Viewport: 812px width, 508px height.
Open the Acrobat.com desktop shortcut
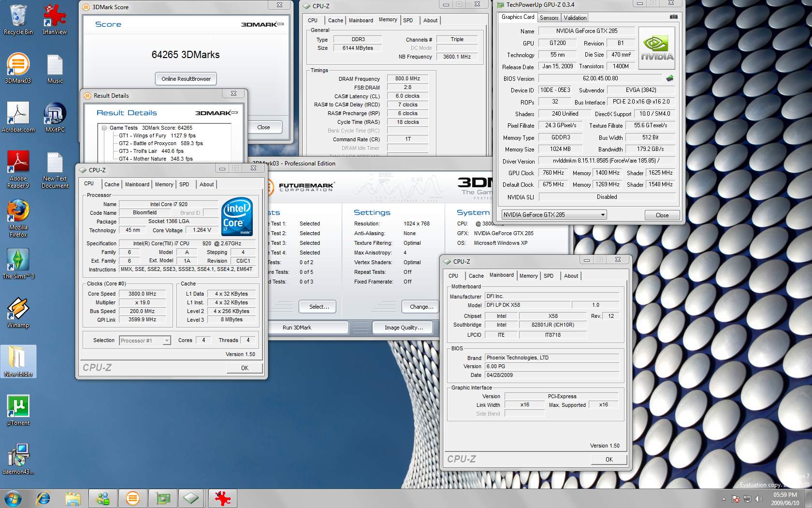pos(18,117)
